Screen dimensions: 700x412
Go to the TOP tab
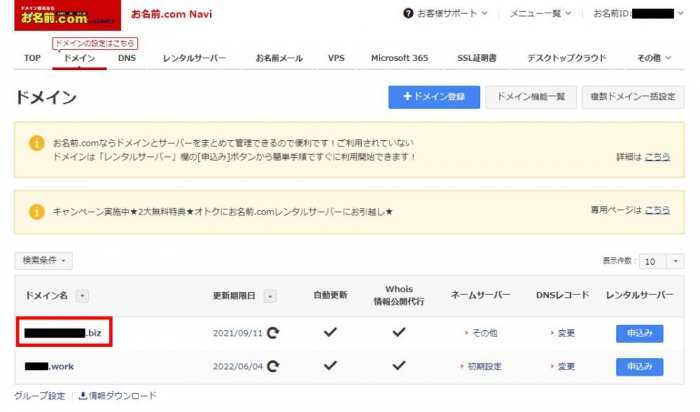click(32, 58)
